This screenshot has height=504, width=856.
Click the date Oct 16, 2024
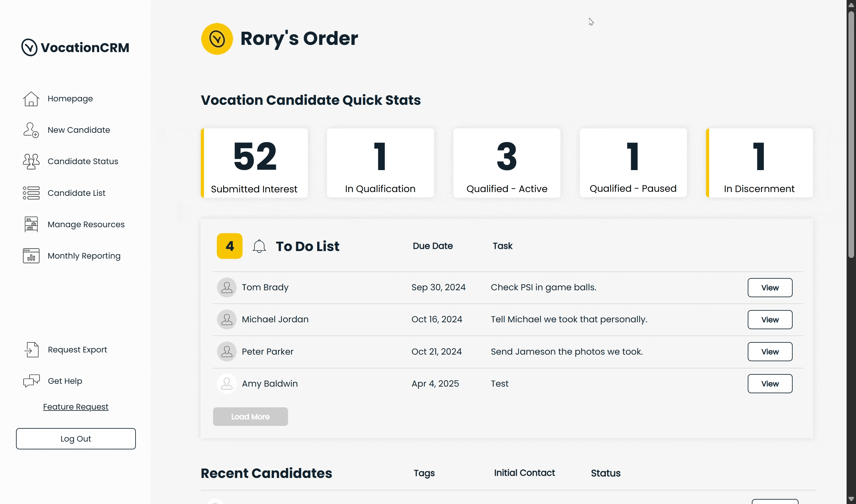[x=437, y=319]
